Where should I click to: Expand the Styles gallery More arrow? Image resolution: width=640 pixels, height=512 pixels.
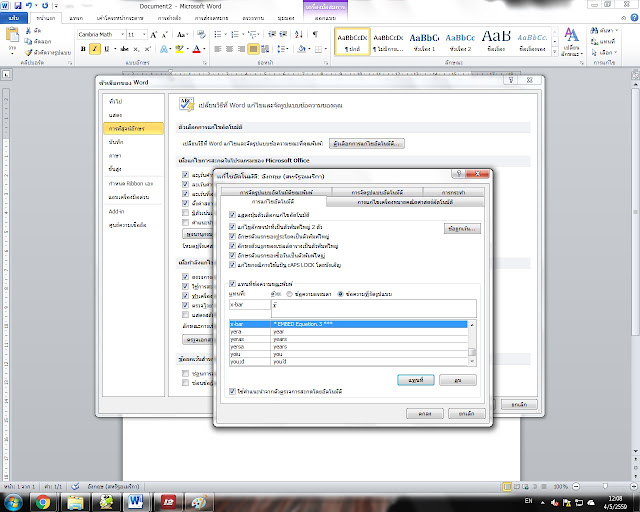point(554,52)
